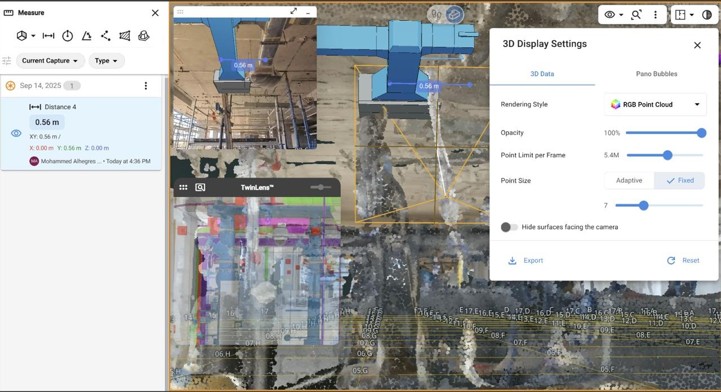The width and height of the screenshot is (721, 392).
Task: Click the RGB Point Cloud color cube icon
Action: (x=615, y=104)
